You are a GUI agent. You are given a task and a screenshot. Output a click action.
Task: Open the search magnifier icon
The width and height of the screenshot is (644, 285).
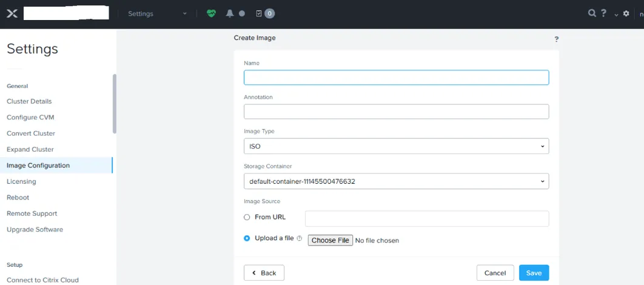coord(592,13)
